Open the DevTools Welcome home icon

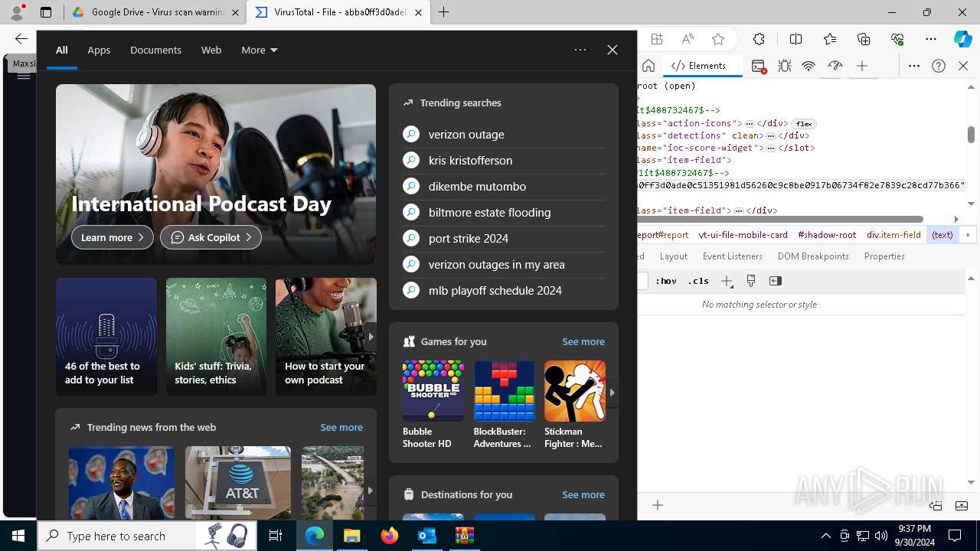click(648, 66)
